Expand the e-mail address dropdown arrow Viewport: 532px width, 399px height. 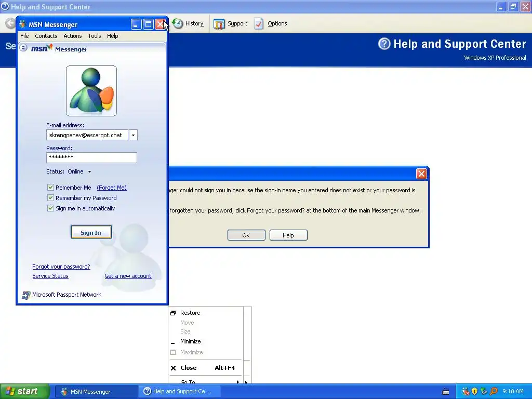(x=134, y=135)
